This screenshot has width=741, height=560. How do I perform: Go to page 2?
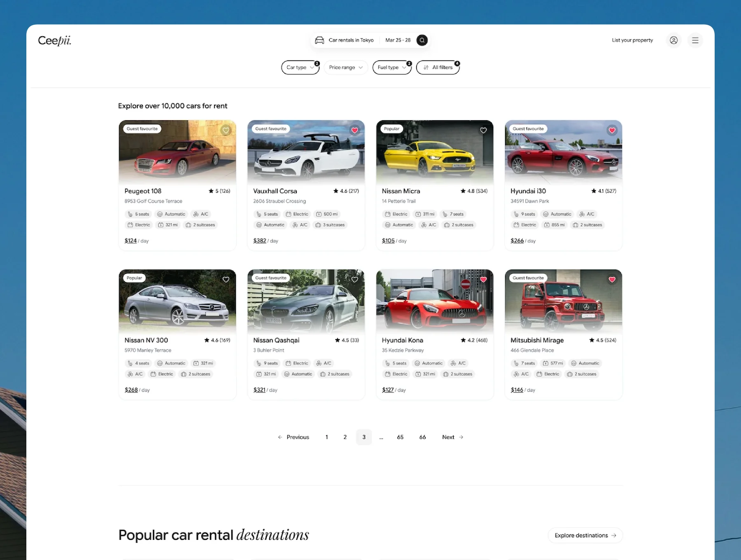[345, 437]
